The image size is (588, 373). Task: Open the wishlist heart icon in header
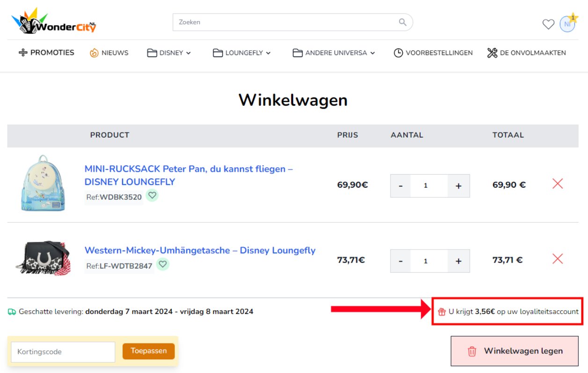click(x=548, y=24)
